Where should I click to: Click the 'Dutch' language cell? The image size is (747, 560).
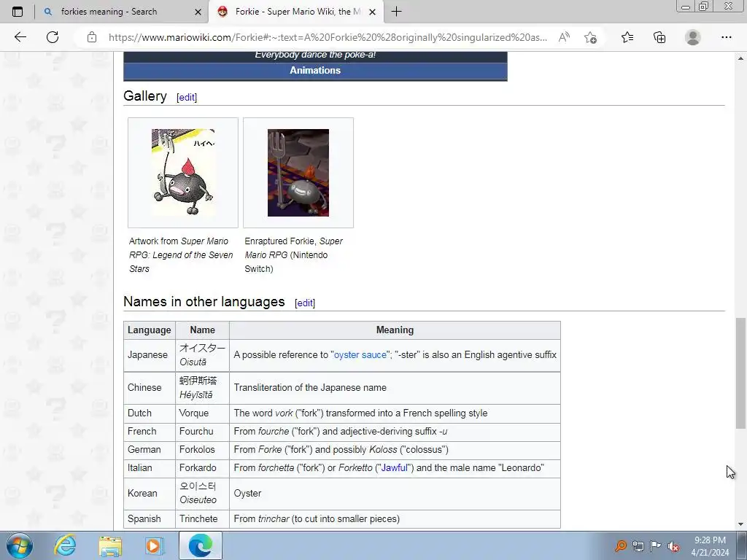149,413
